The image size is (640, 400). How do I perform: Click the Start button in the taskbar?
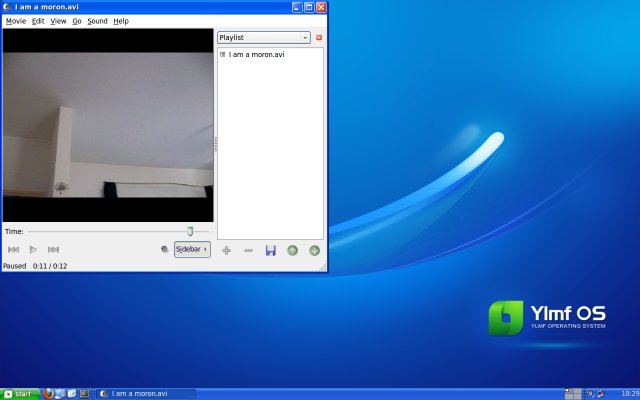19,394
